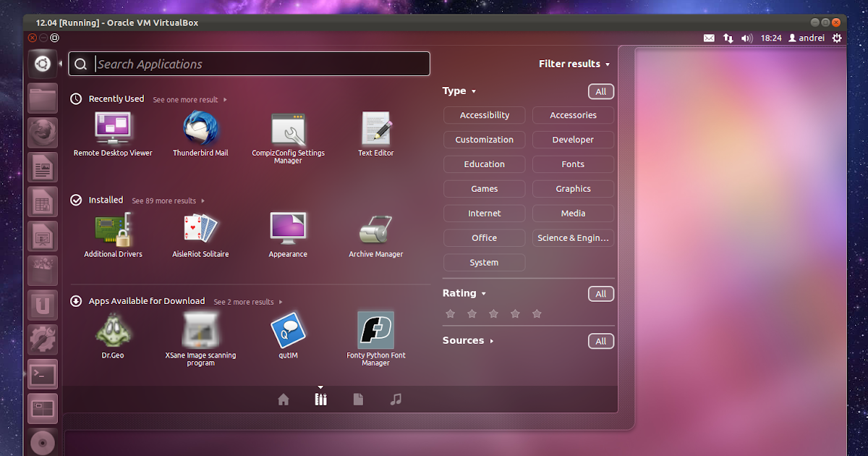
Task: Switch to the Files lens tab
Action: [358, 398]
